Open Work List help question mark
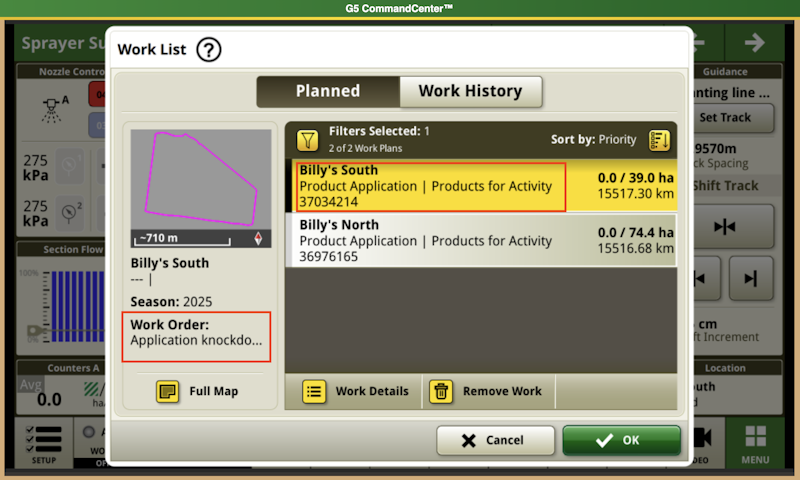The height and width of the screenshot is (480, 800). tap(209, 49)
